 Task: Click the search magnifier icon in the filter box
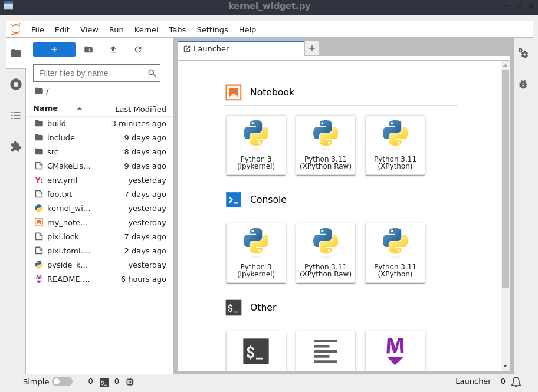pyautogui.click(x=152, y=73)
